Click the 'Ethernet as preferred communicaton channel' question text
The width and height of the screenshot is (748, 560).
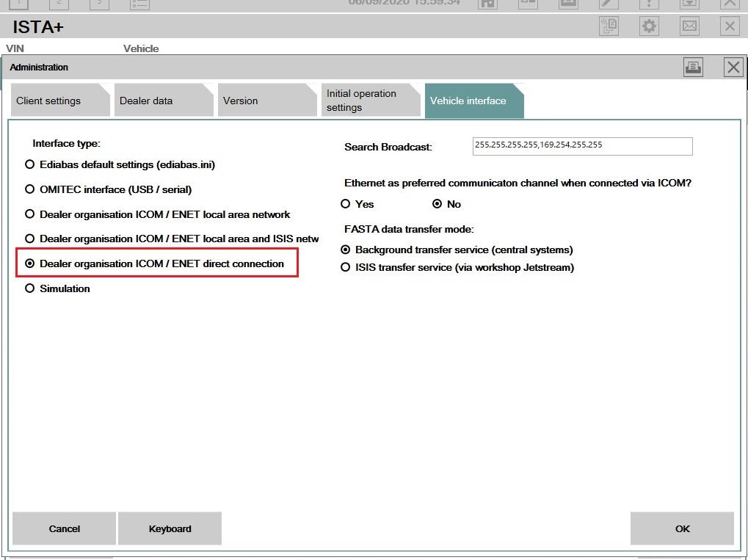pos(518,183)
